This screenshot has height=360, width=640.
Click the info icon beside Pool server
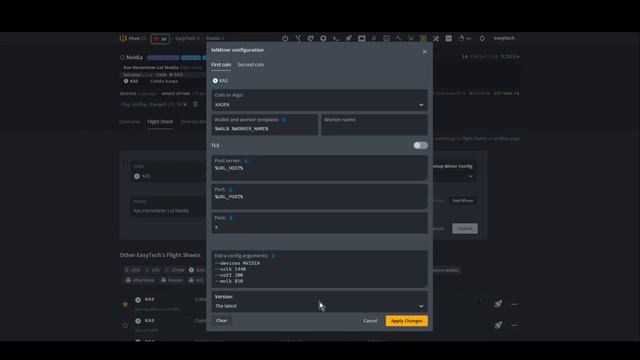[x=246, y=161]
